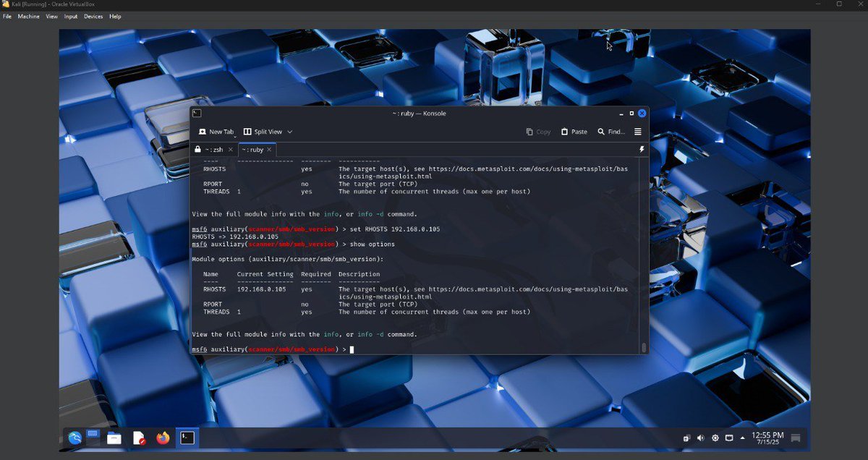Click the terminal icon in taskbar
The width and height of the screenshot is (868, 460).
pos(187,438)
